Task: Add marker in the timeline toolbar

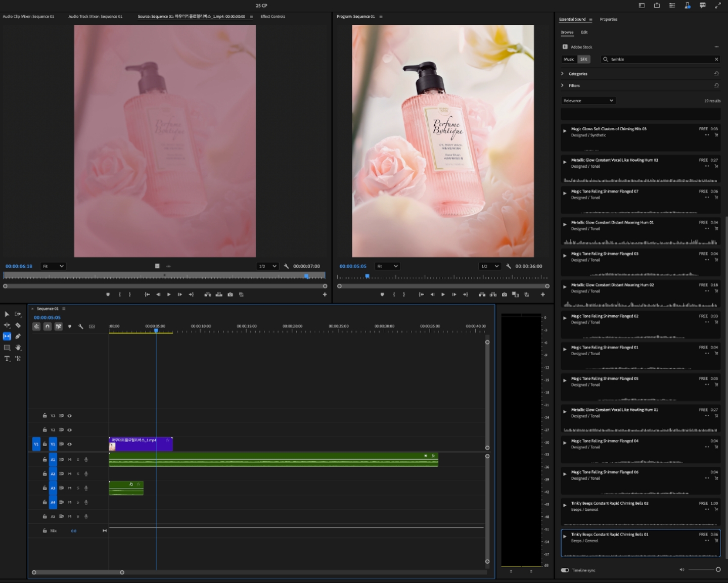Action: click(x=70, y=326)
